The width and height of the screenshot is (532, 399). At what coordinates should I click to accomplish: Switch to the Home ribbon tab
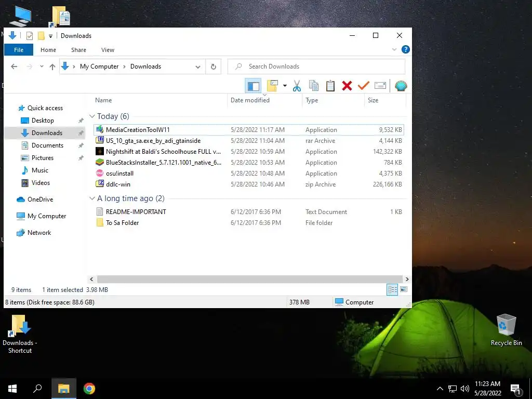pyautogui.click(x=48, y=50)
